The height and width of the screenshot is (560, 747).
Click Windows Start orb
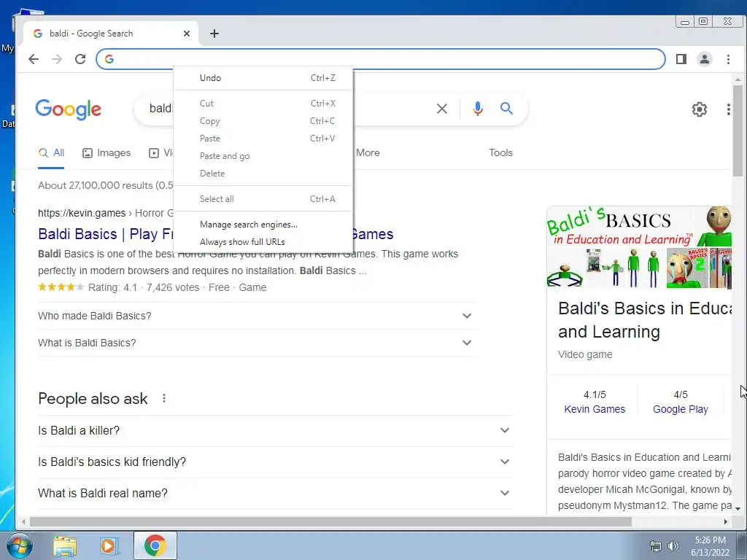click(x=19, y=545)
